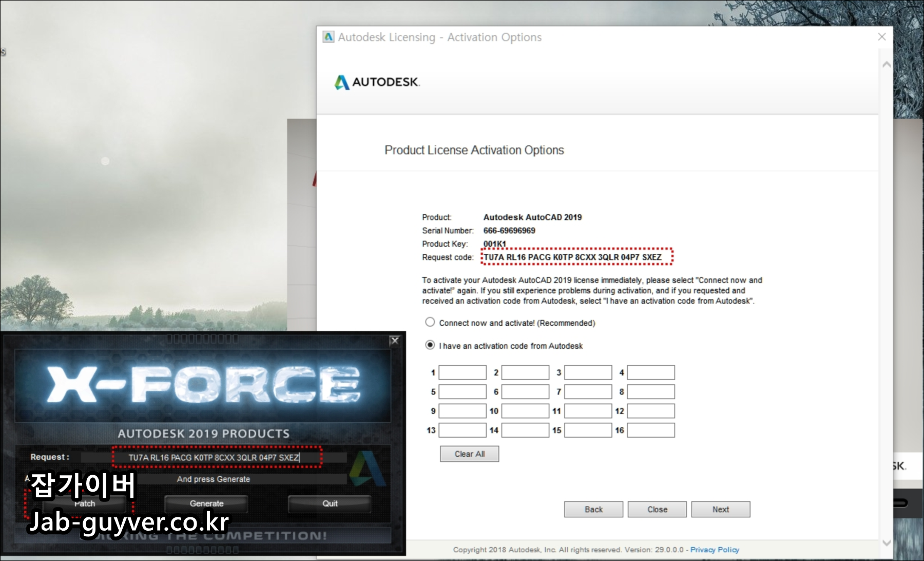Click scrollbar down arrow in Autodesk dialog
Viewport: 924px width, 561px height.
[x=887, y=543]
